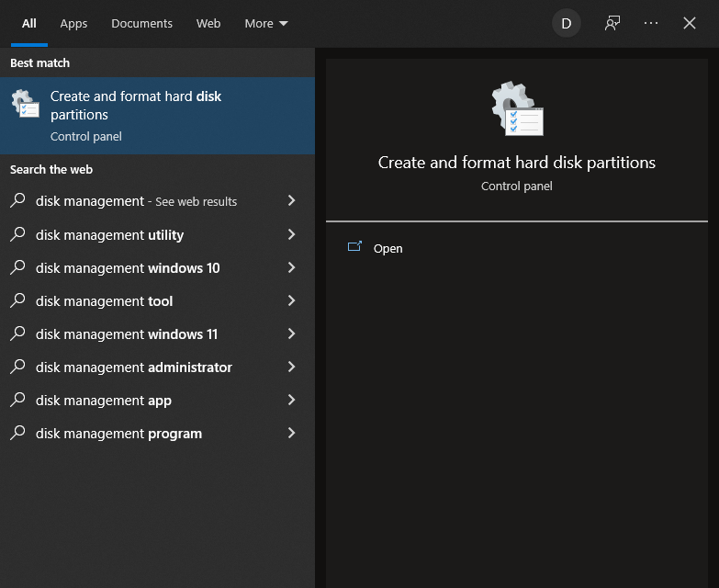Click search icon beside 'disk management windows 11'
Screen dimensions: 719x588
coord(17,334)
